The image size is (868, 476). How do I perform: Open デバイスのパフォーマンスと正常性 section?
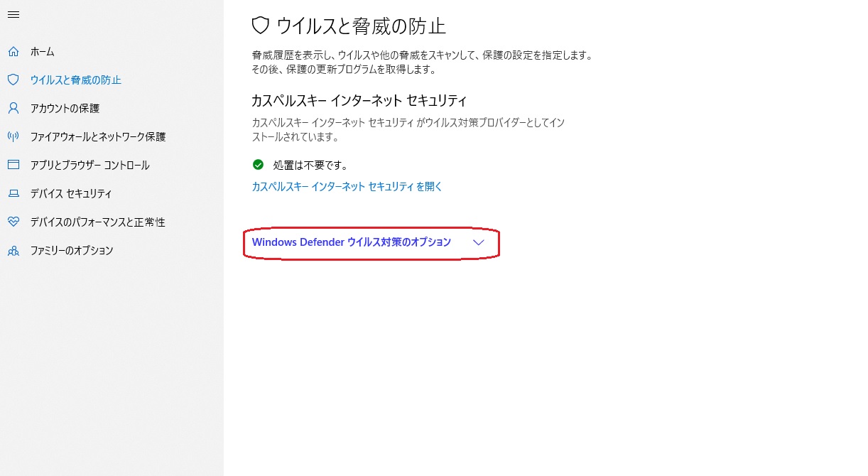pos(97,222)
